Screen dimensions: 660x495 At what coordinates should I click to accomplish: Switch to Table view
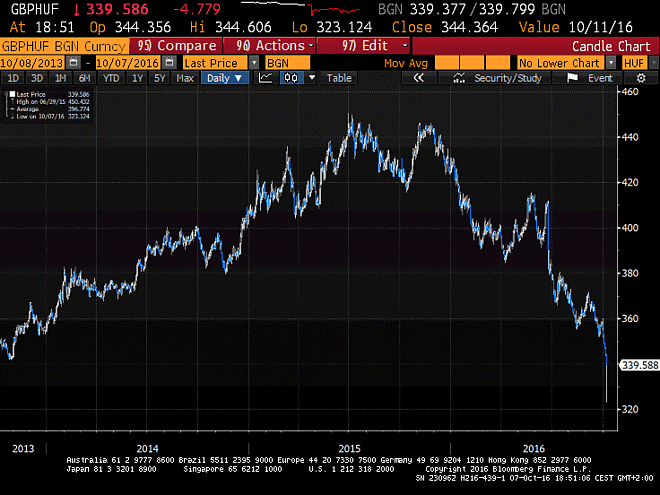click(x=339, y=78)
